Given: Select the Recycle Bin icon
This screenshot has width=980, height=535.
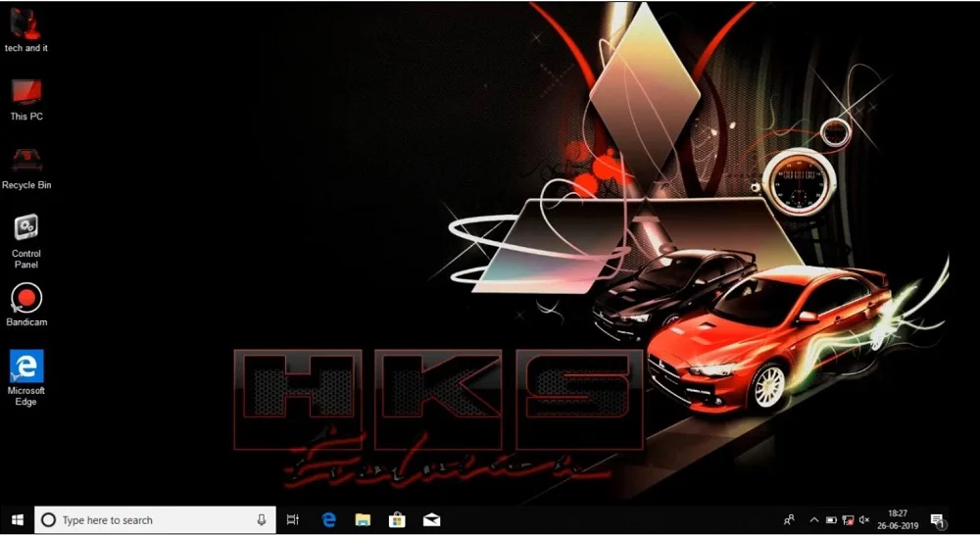Looking at the screenshot, I should coord(26,169).
